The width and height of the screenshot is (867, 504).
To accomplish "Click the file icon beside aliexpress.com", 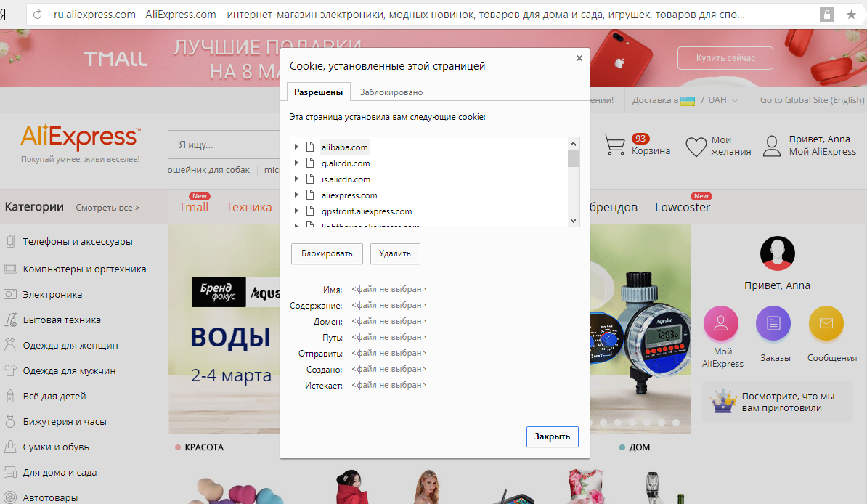I will (310, 195).
